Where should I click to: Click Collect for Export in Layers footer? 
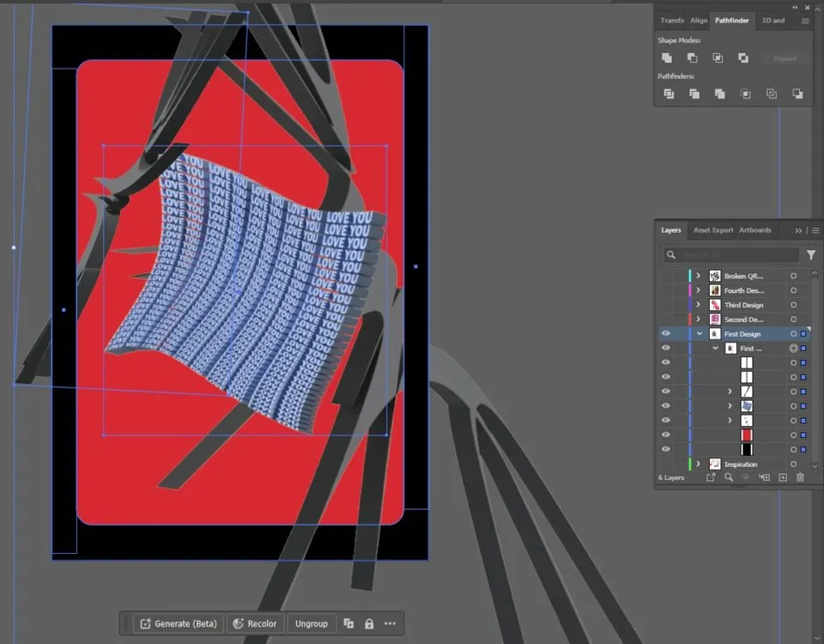711,477
